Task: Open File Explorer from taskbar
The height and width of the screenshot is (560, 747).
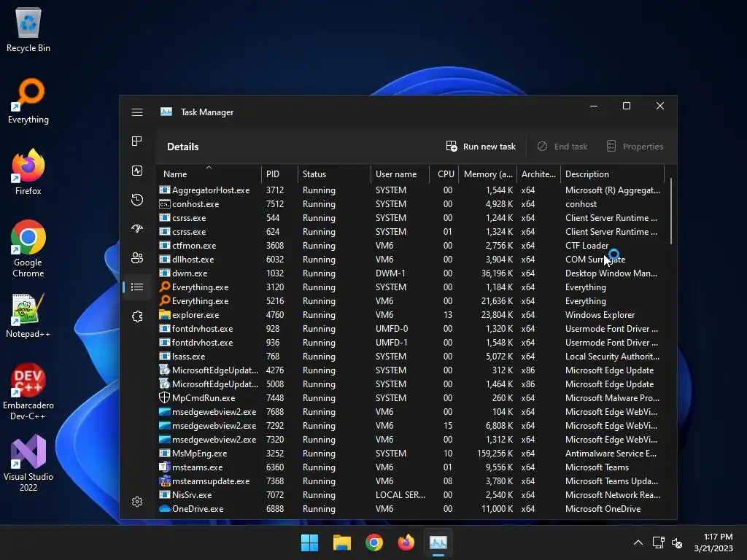Action: click(x=341, y=542)
